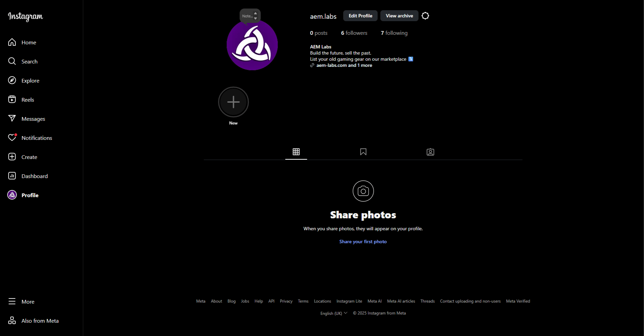Click Explore label in sidebar
This screenshot has width=644, height=336.
[30, 81]
